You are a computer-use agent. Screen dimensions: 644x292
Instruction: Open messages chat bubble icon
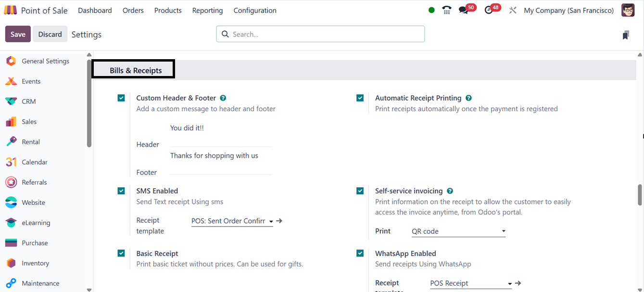[463, 10]
